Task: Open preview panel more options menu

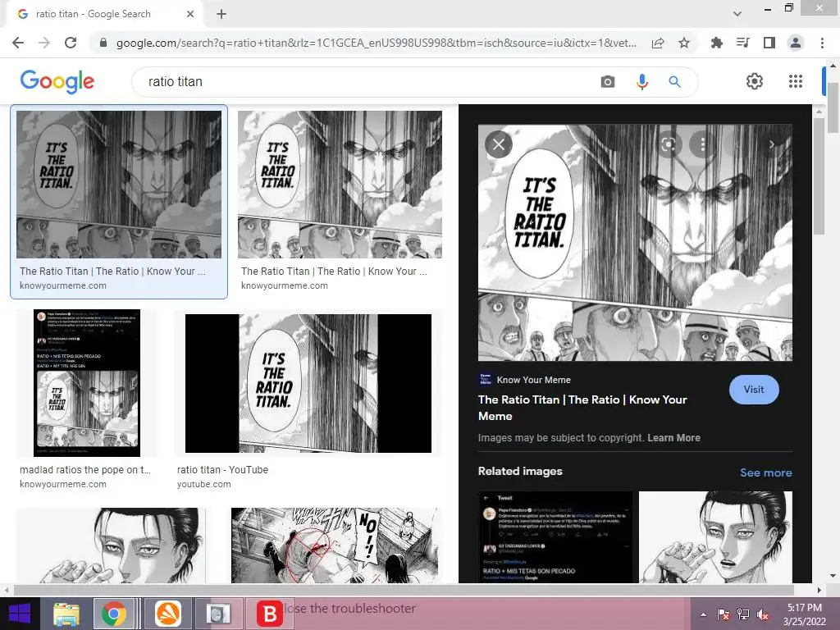Action: (x=702, y=144)
